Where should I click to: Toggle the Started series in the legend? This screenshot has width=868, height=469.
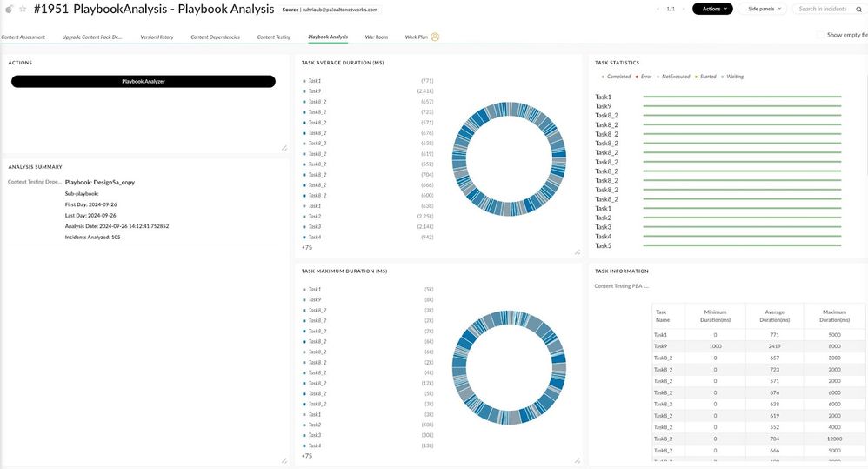[x=706, y=77]
